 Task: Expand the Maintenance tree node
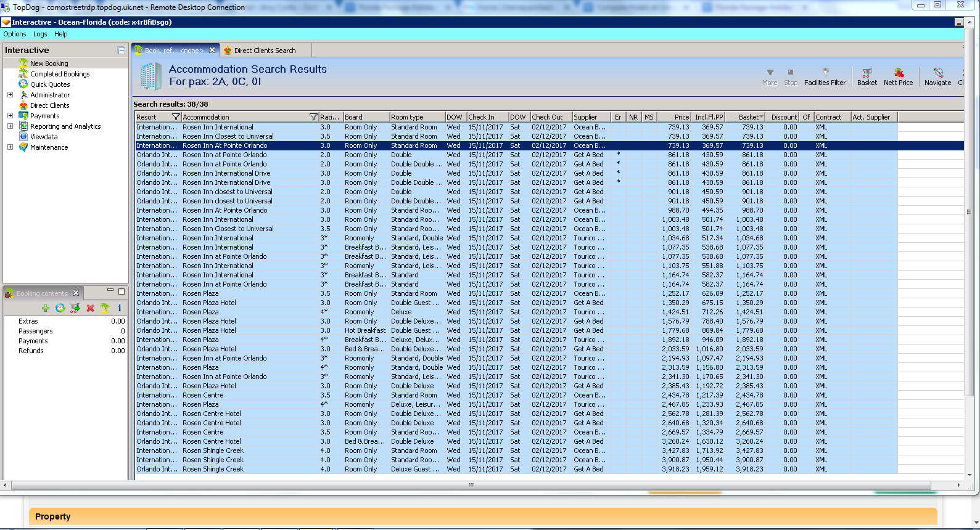tap(10, 147)
